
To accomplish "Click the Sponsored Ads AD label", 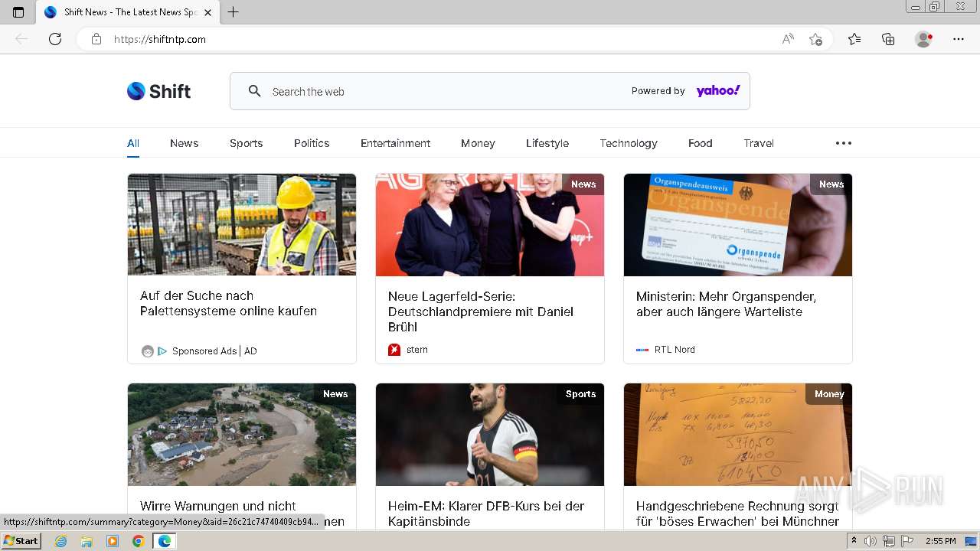I will [x=214, y=351].
